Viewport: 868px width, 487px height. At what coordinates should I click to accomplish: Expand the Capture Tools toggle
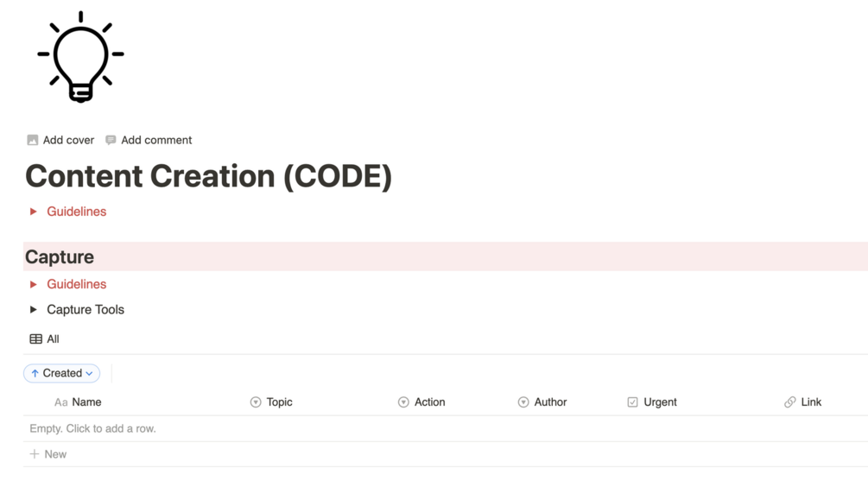click(x=33, y=310)
